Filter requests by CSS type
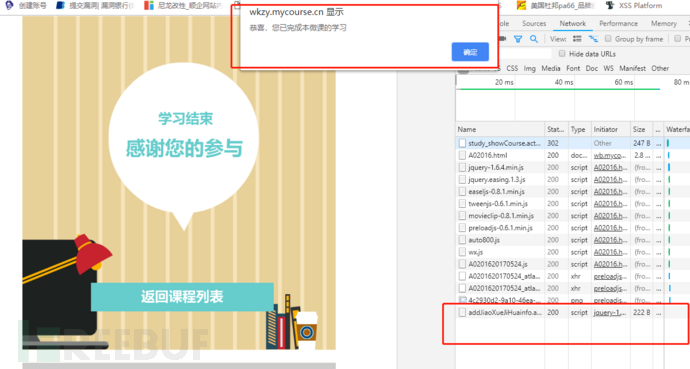 [x=512, y=69]
